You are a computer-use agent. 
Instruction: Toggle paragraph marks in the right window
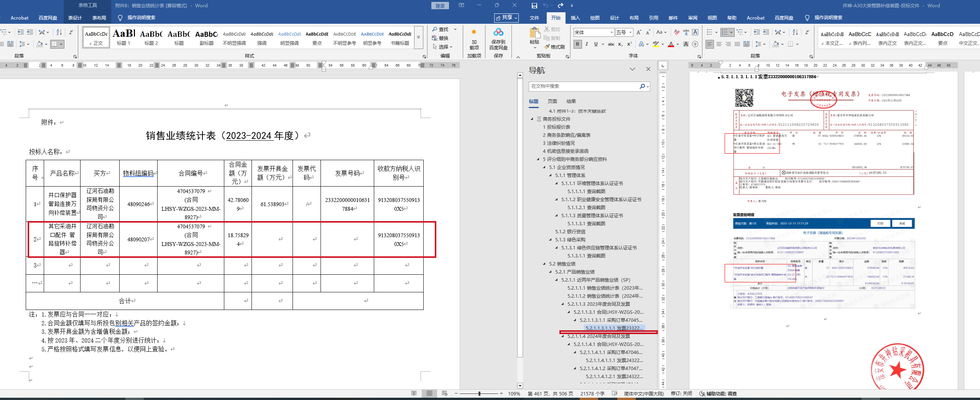[x=807, y=33]
